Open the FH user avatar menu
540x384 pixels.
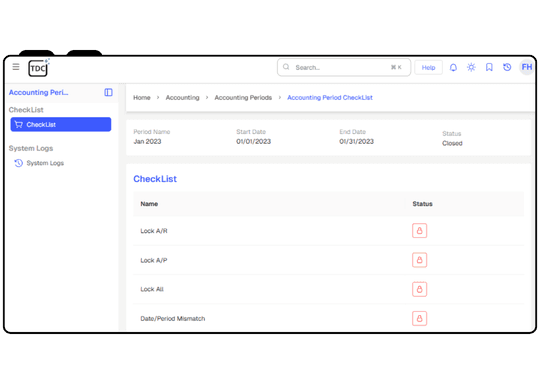click(x=526, y=67)
